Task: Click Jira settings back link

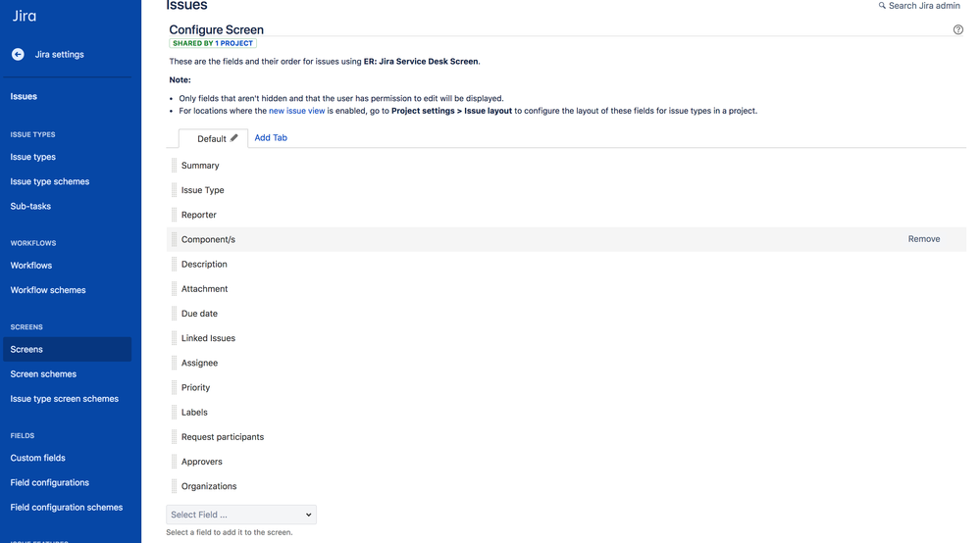Action: pyautogui.click(x=60, y=54)
